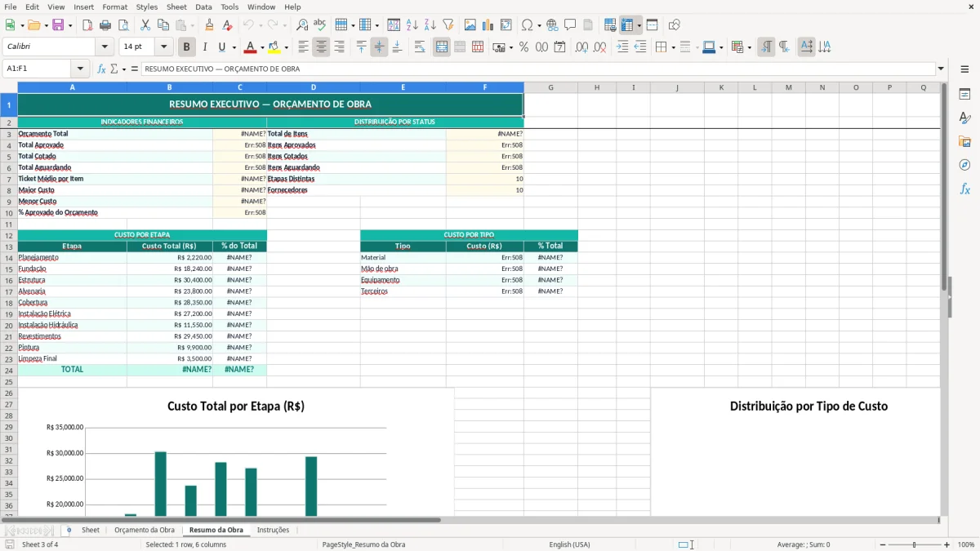The height and width of the screenshot is (551, 980).
Task: Insert an image
Action: pos(470,25)
